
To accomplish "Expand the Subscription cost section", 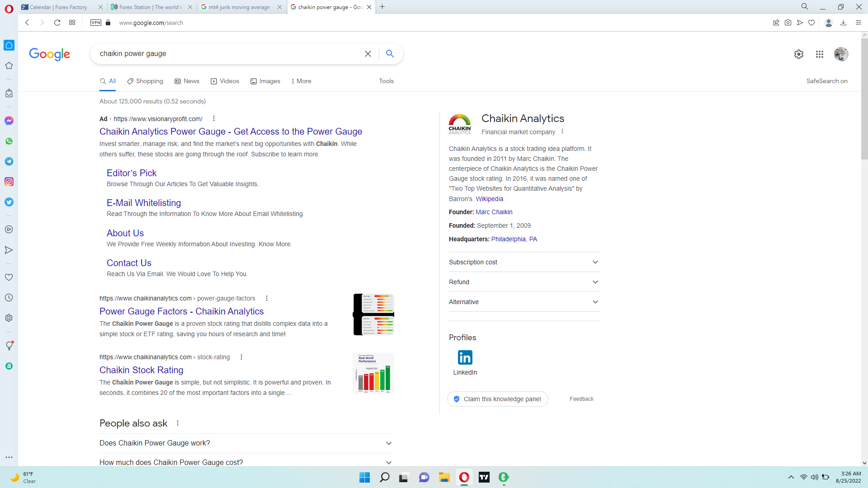I will [524, 262].
